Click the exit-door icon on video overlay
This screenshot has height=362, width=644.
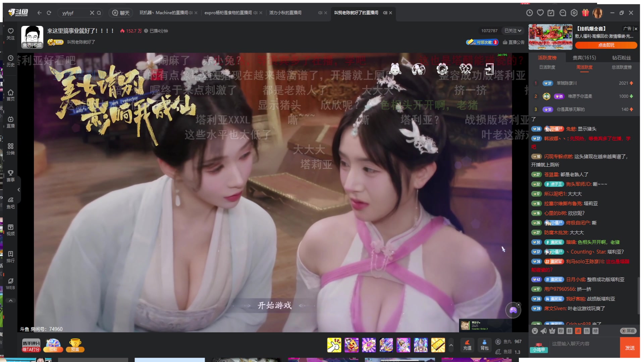click(x=489, y=69)
